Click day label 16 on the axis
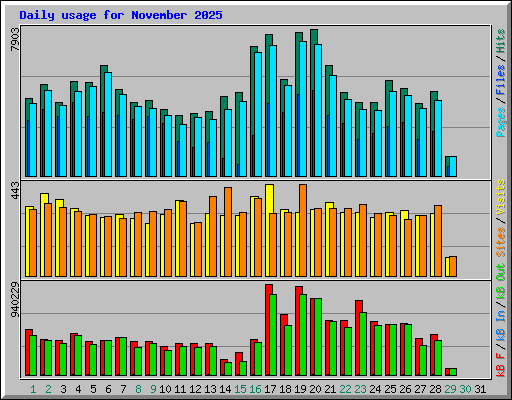Viewport: 512px width, 400px height. click(255, 389)
